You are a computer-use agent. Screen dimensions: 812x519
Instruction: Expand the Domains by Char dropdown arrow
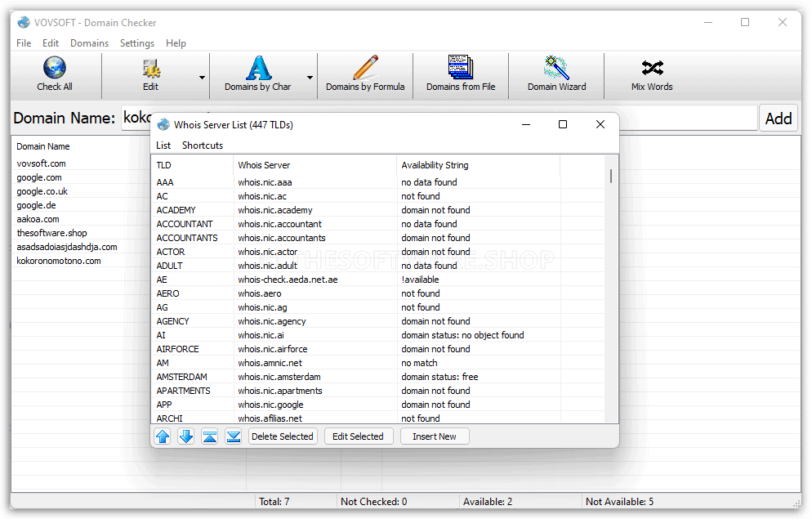(310, 77)
